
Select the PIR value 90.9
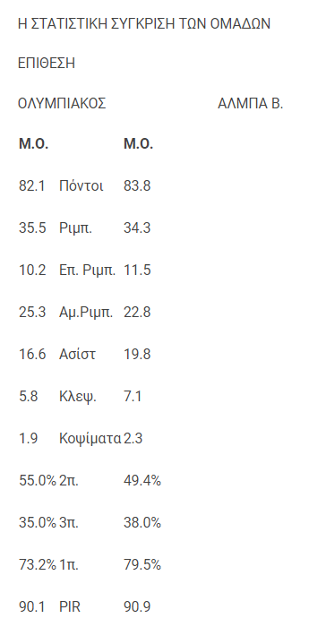coord(137,606)
